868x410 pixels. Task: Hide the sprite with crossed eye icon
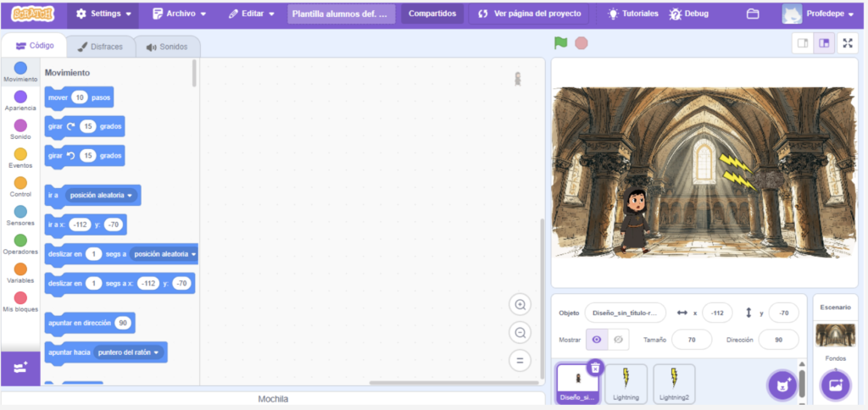pyautogui.click(x=618, y=339)
